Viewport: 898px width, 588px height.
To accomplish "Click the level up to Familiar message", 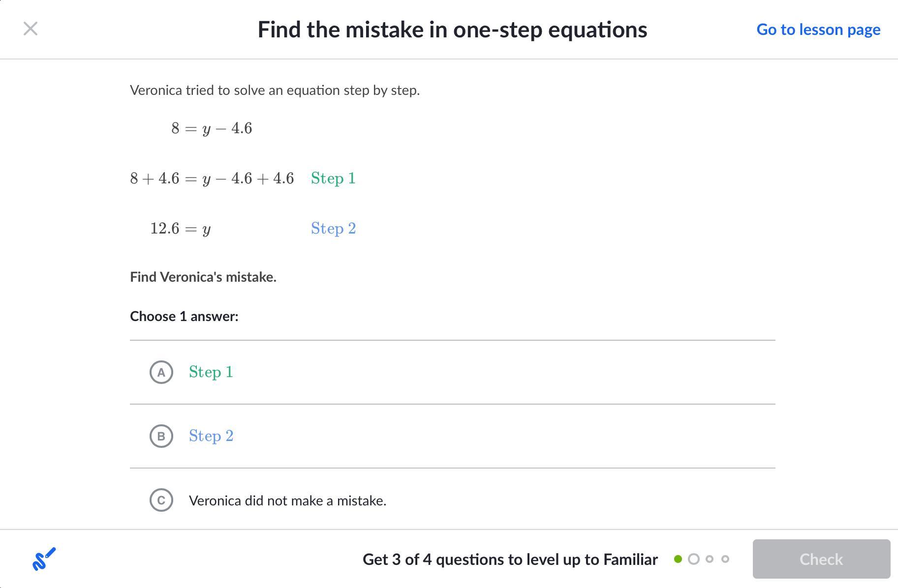I will pyautogui.click(x=510, y=559).
